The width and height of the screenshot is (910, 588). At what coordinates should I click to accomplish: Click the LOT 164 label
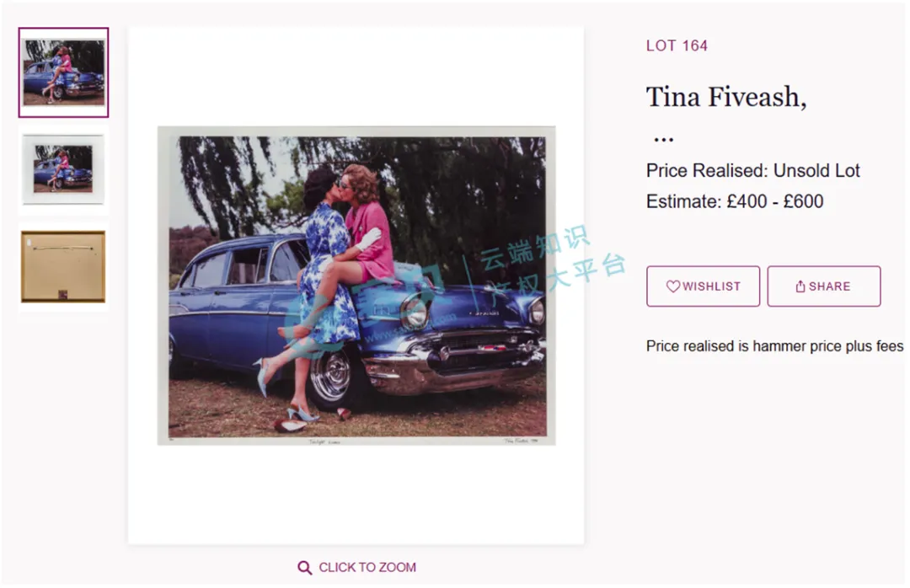click(x=677, y=45)
